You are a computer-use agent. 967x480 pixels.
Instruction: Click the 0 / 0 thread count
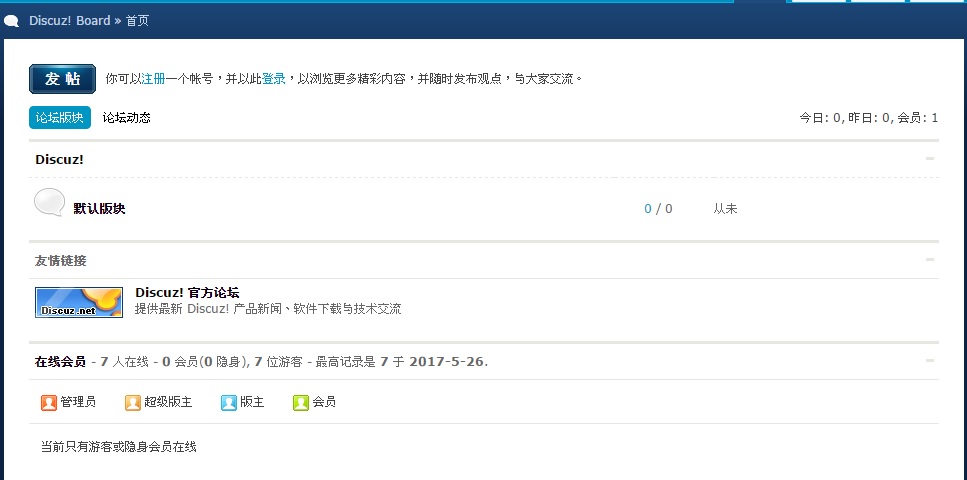point(658,209)
